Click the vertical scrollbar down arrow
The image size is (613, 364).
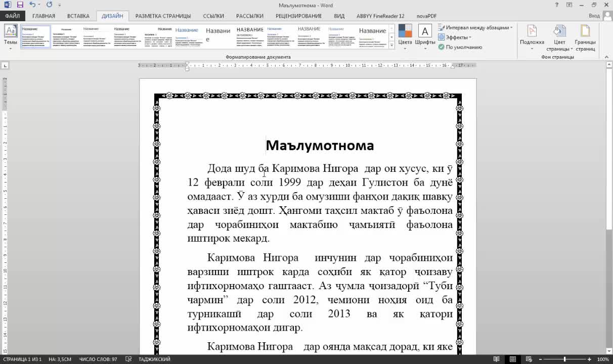point(608,351)
